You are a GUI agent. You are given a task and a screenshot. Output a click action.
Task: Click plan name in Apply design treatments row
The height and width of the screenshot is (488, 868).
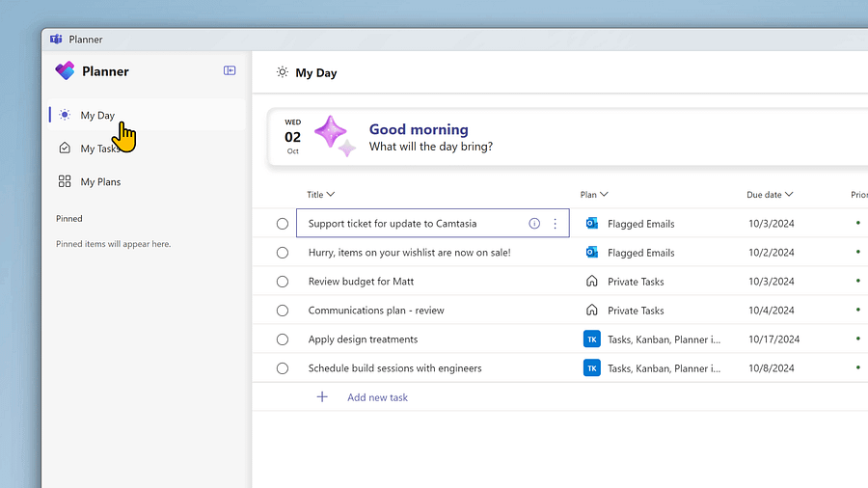665,339
